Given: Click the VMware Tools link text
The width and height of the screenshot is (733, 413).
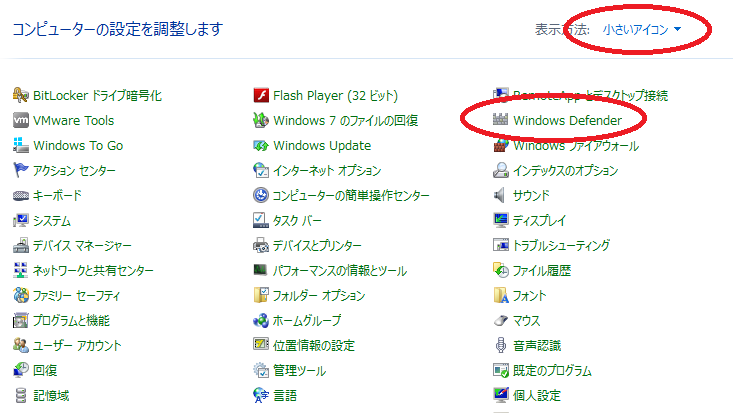Looking at the screenshot, I should tap(73, 121).
